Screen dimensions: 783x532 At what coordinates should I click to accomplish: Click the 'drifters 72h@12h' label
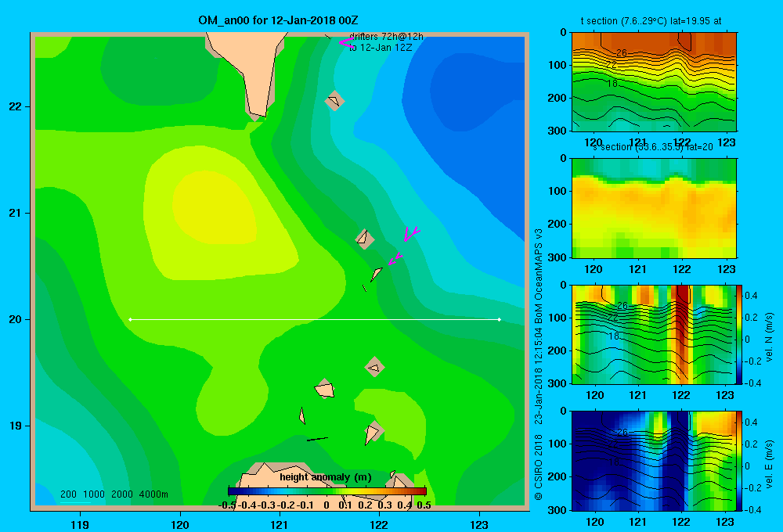[387, 37]
